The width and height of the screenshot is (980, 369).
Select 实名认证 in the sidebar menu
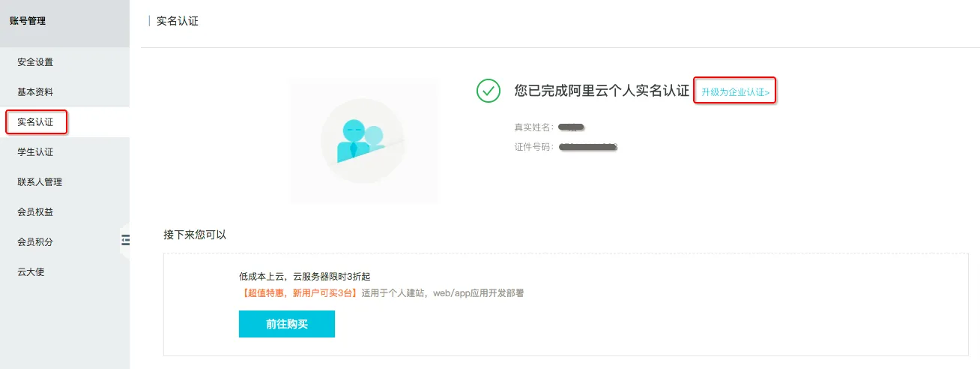(35, 122)
